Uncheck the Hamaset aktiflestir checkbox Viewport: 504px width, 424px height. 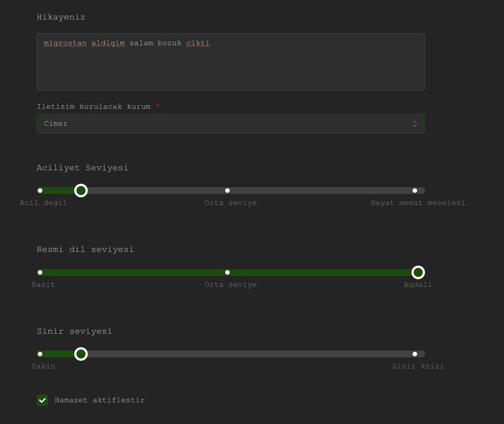[x=42, y=400]
